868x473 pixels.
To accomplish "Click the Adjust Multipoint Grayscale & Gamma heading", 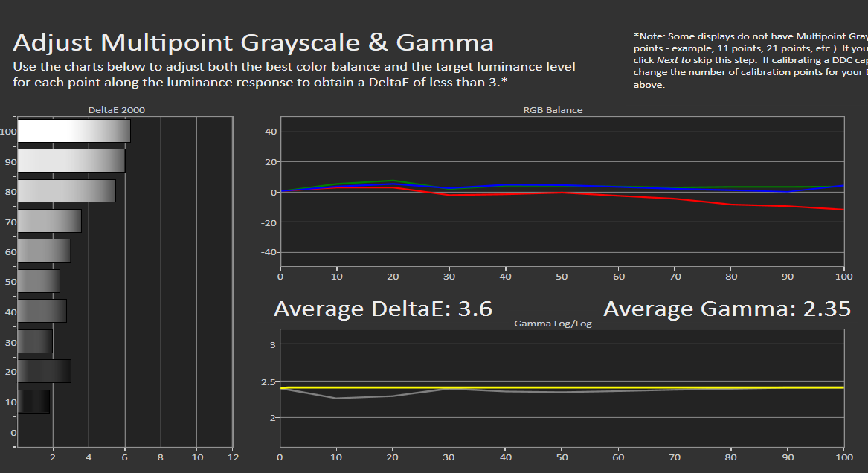I will click(x=254, y=42).
